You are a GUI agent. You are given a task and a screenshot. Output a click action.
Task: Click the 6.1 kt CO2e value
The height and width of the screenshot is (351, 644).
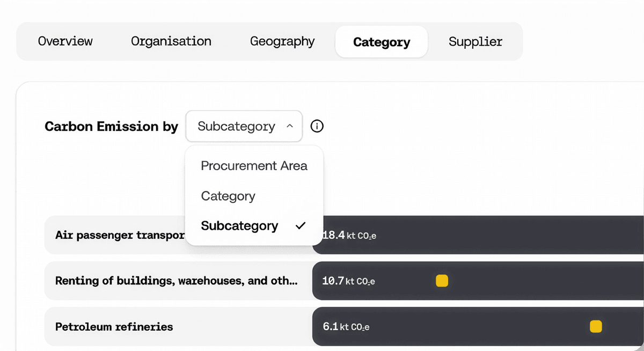click(x=346, y=326)
